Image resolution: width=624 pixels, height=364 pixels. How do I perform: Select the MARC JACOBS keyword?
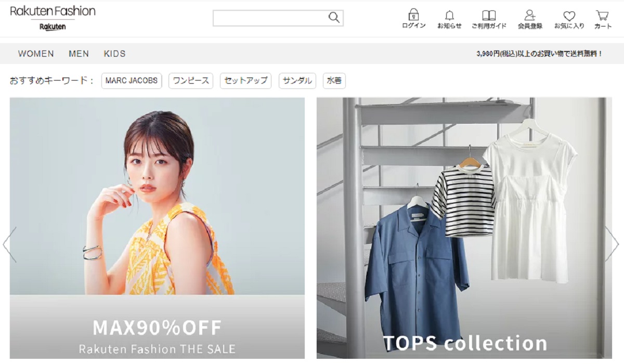click(132, 81)
